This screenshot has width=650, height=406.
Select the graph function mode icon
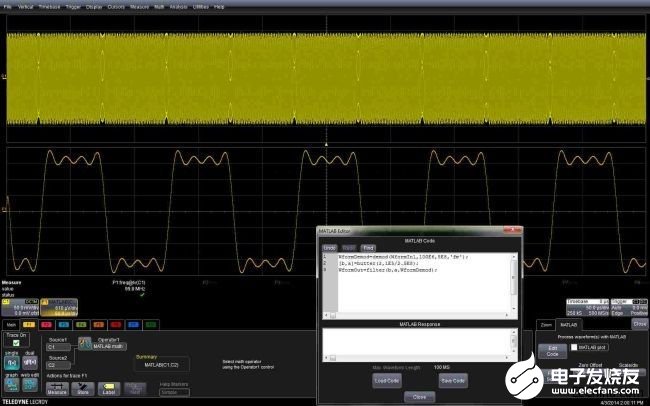12,384
